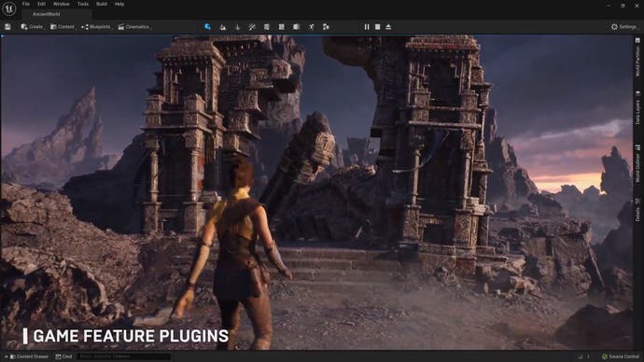Open the Build menu
This screenshot has width=644, height=362.
click(102, 4)
